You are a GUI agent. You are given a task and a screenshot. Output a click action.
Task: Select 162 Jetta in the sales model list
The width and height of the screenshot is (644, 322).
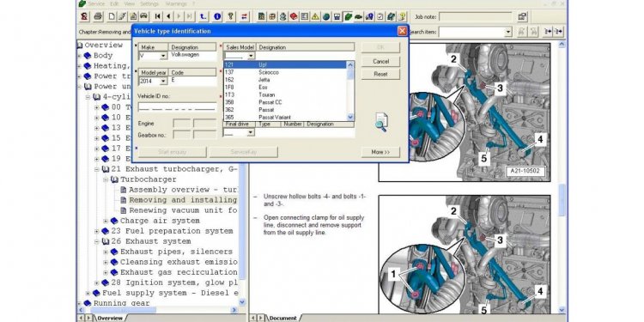tap(285, 80)
